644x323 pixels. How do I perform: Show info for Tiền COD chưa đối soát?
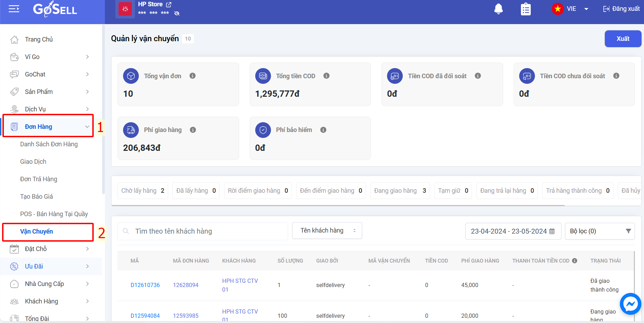(616, 76)
